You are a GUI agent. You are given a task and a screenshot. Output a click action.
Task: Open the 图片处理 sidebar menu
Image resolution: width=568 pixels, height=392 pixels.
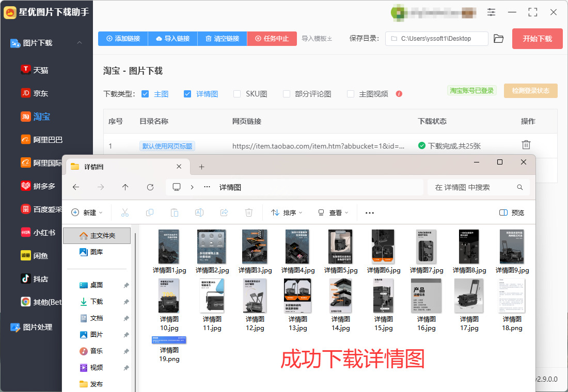(x=32, y=327)
